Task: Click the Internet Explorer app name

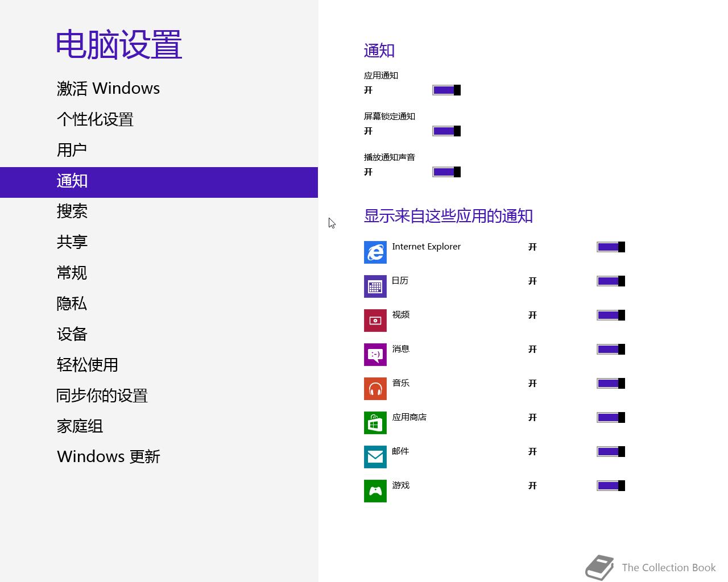Action: point(427,247)
